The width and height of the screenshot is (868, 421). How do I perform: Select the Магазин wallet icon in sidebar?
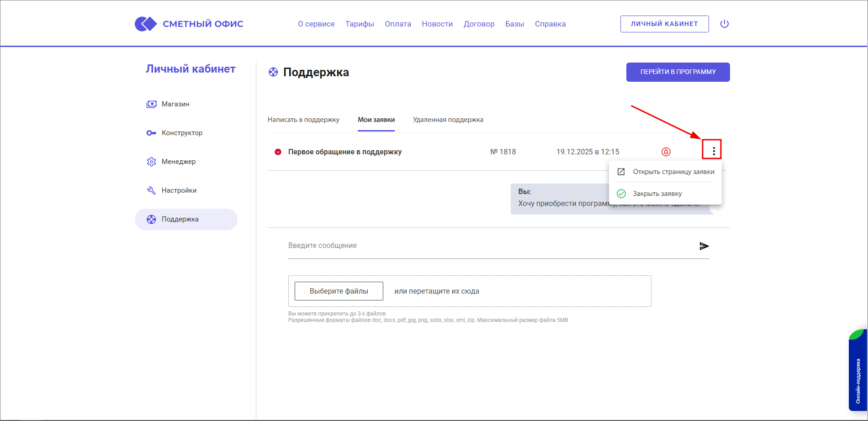click(151, 104)
